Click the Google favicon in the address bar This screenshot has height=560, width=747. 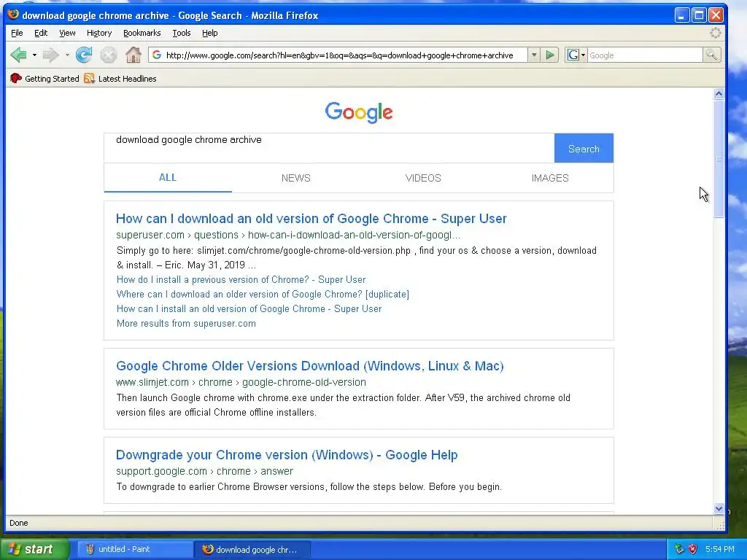point(157,55)
